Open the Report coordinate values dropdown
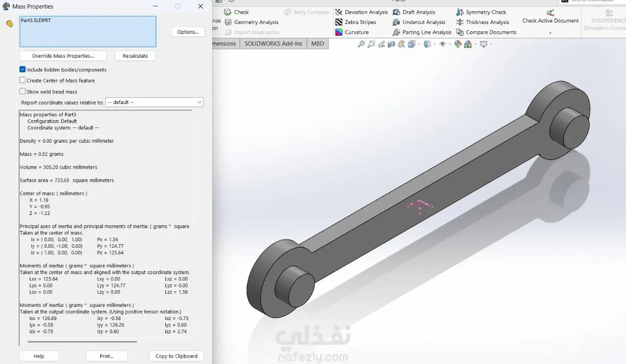The image size is (626, 364). [x=155, y=102]
